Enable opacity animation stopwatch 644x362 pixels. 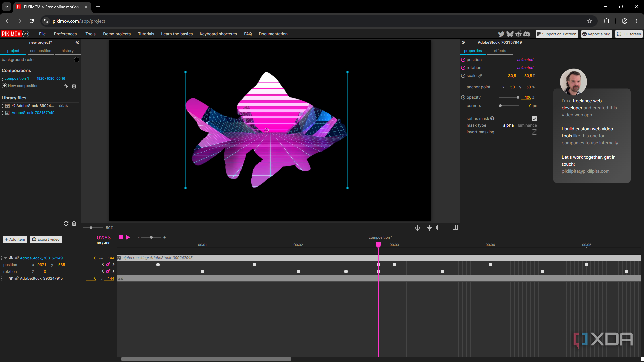[463, 97]
